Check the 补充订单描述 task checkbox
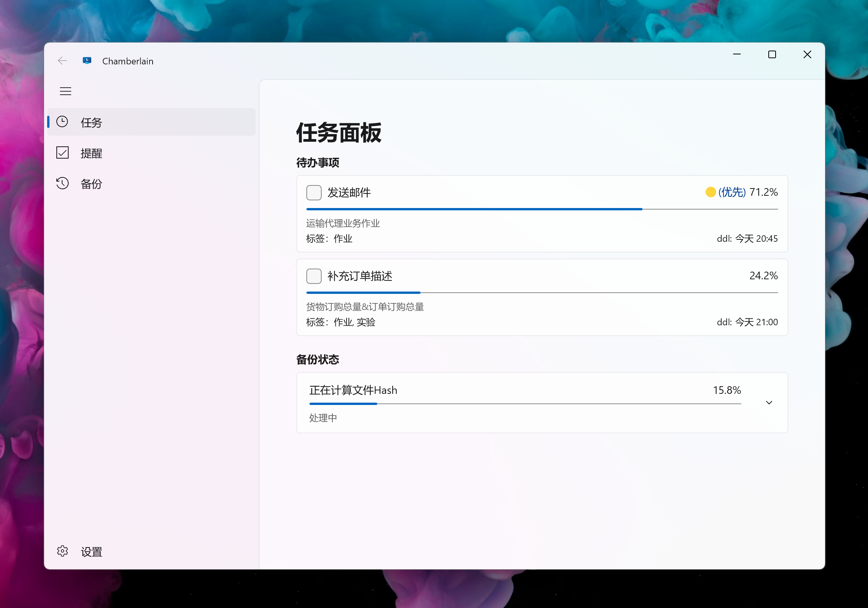The height and width of the screenshot is (608, 868). click(314, 276)
